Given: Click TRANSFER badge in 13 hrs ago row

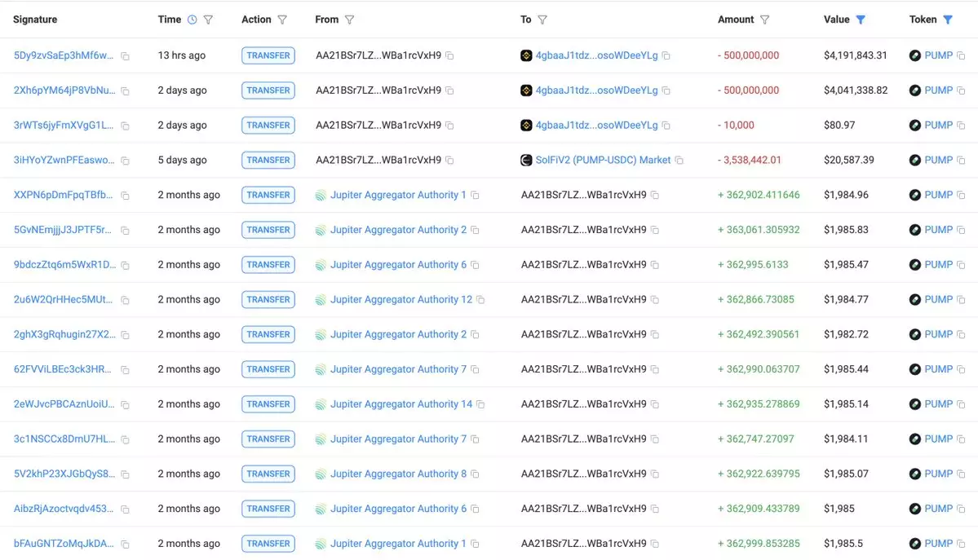Looking at the screenshot, I should 268,55.
